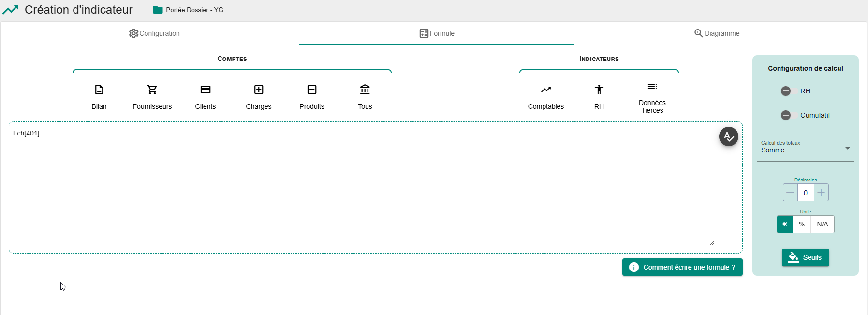Select the Produits minus-box icon
Viewport: 868px width, 315px height.
coord(312,90)
